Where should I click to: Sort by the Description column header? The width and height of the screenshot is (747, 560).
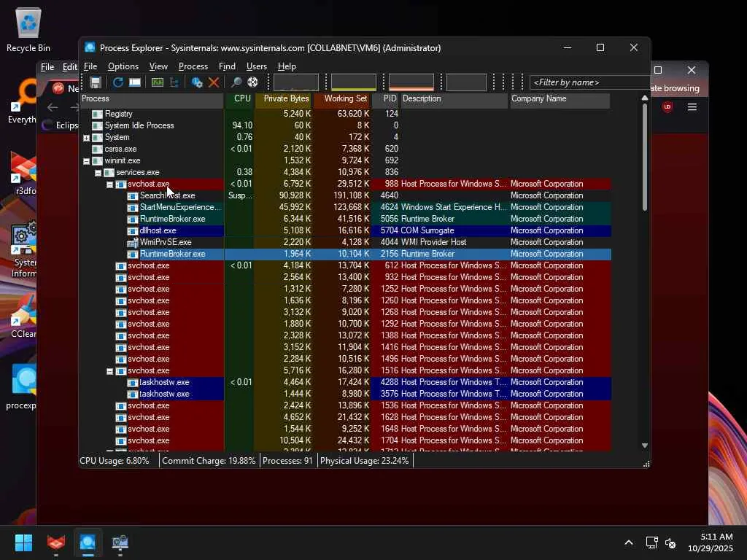coord(454,98)
